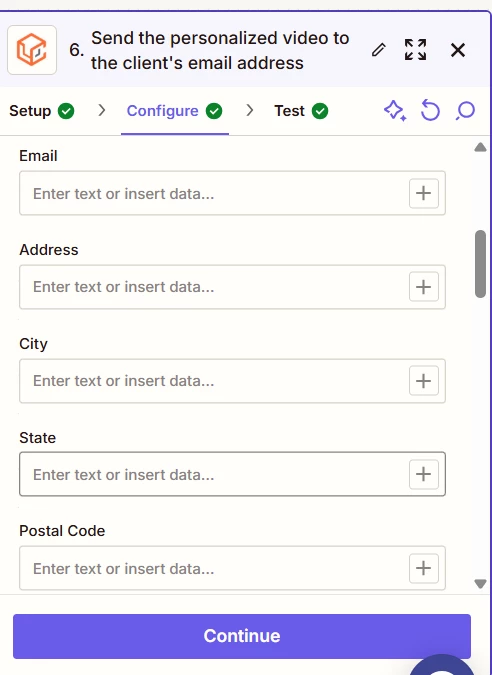Insert data plus for Email field
Viewport: 492px width, 675px height.
pos(424,193)
